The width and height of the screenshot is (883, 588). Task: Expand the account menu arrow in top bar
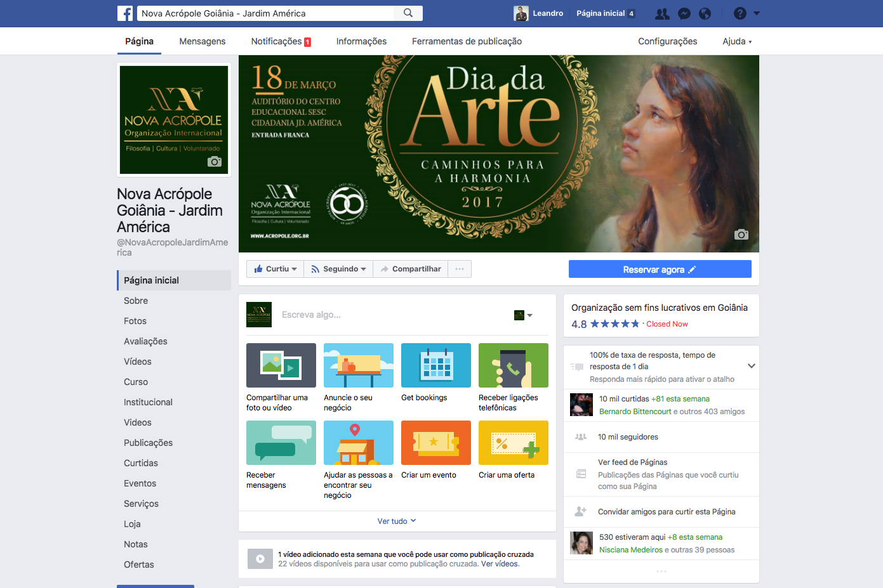click(x=757, y=13)
